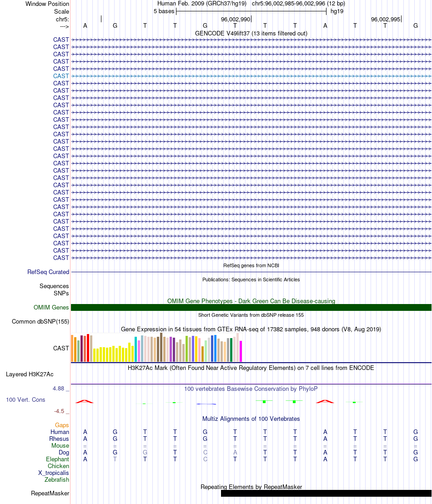Click the 96,002,995 position marker

pyautogui.click(x=386, y=19)
